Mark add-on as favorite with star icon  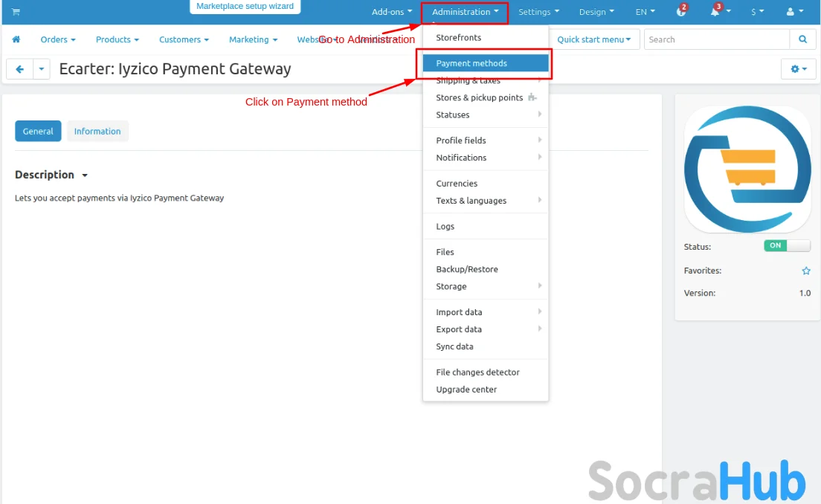(806, 271)
